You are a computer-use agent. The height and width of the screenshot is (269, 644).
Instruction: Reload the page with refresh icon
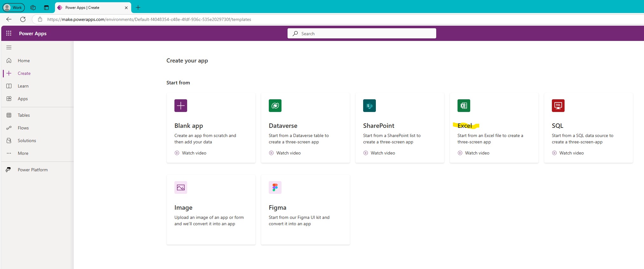point(23,19)
